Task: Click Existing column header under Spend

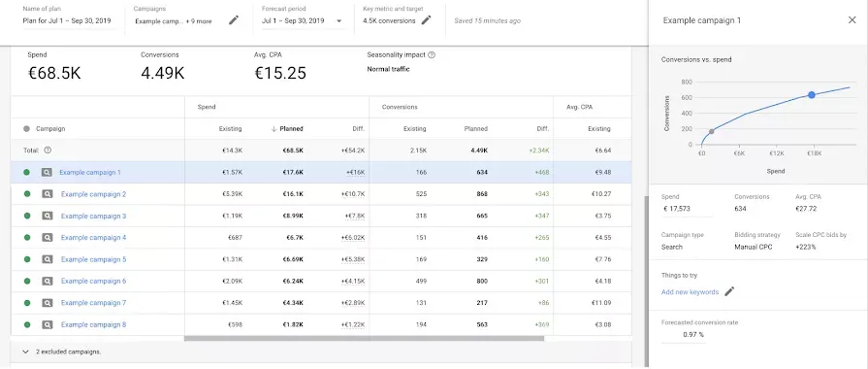Action: tap(230, 128)
